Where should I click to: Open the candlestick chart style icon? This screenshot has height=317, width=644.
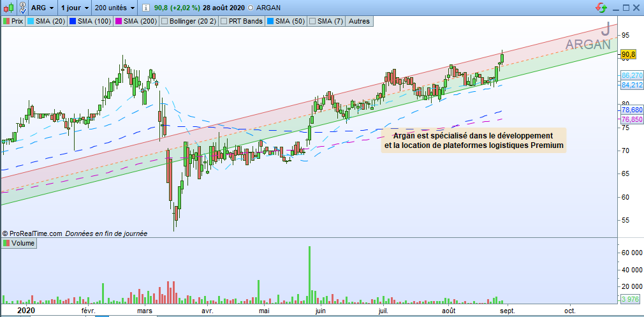coord(8,8)
